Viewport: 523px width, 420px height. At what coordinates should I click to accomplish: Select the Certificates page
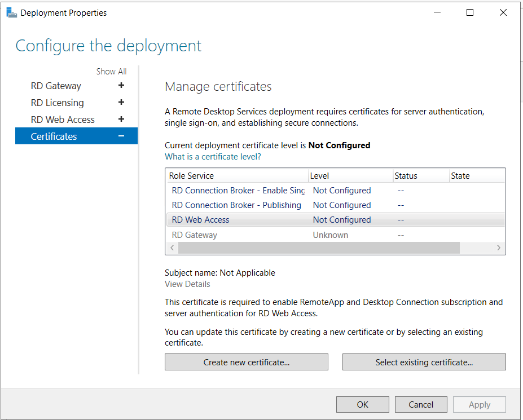[x=76, y=136]
